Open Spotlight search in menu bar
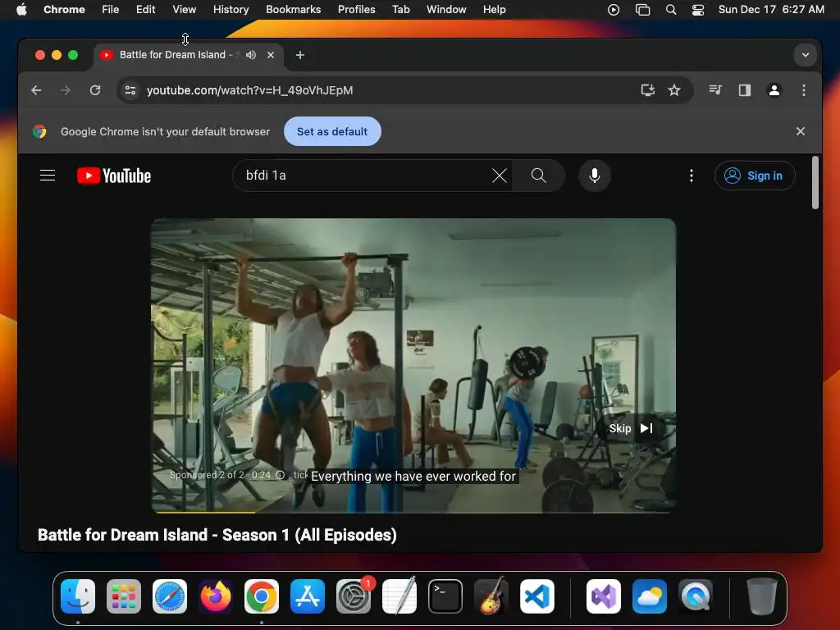 coord(670,9)
